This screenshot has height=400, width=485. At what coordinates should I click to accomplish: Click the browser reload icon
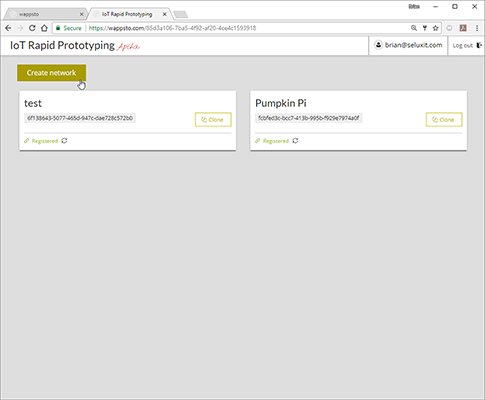pos(32,28)
